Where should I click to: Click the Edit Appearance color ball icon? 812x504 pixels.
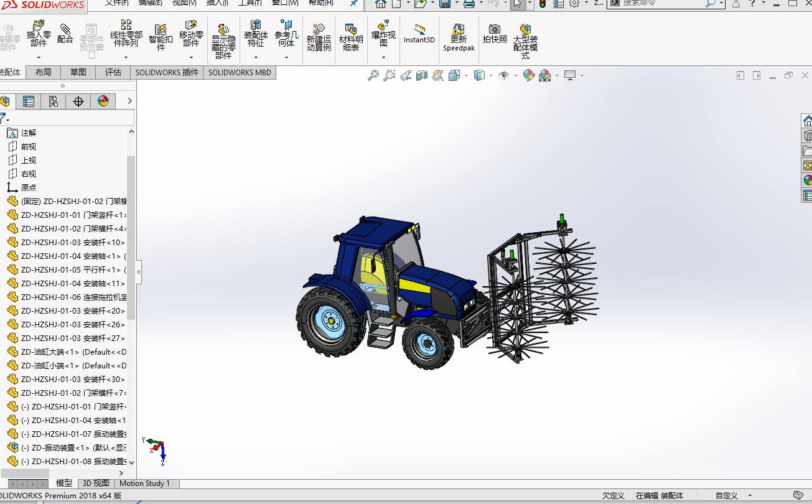[529, 75]
